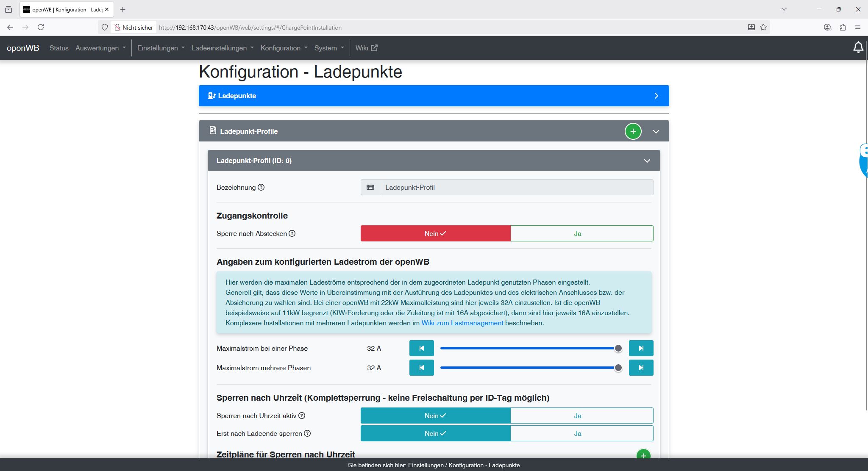Click the Status navigation link
The height and width of the screenshot is (471, 868).
59,48
